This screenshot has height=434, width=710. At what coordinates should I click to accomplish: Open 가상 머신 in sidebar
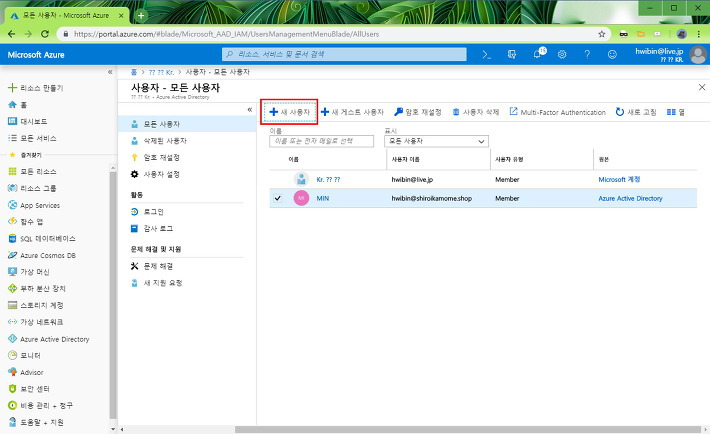29,272
